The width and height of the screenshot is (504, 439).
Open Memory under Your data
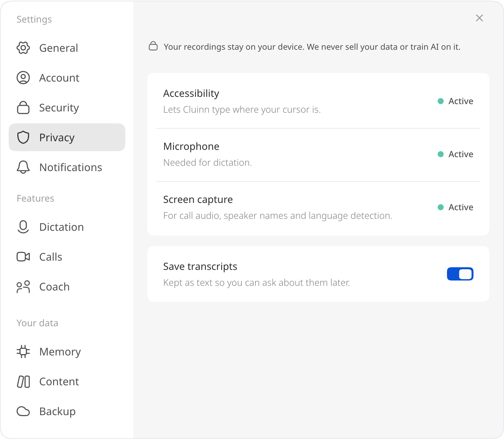67,352
